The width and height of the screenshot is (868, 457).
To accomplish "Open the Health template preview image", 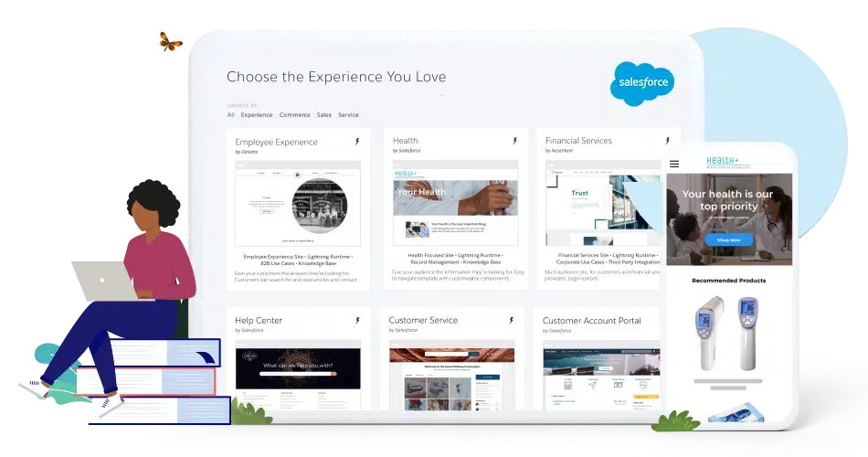I will pyautogui.click(x=456, y=202).
